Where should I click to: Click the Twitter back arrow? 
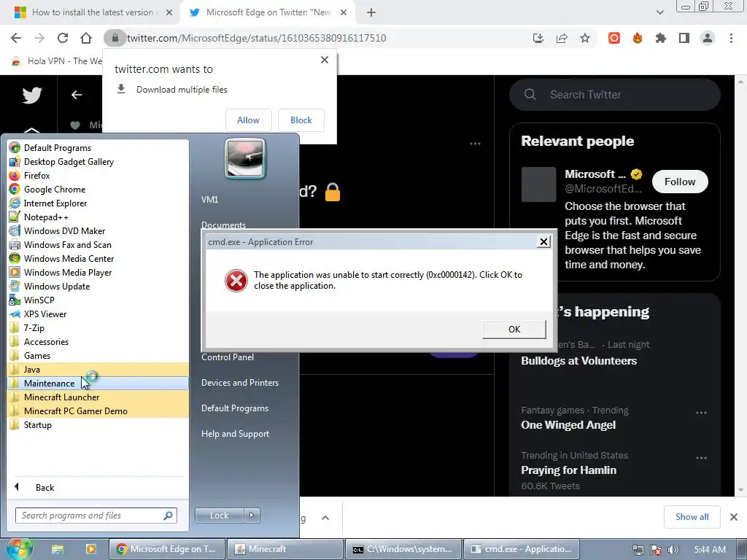point(77,95)
